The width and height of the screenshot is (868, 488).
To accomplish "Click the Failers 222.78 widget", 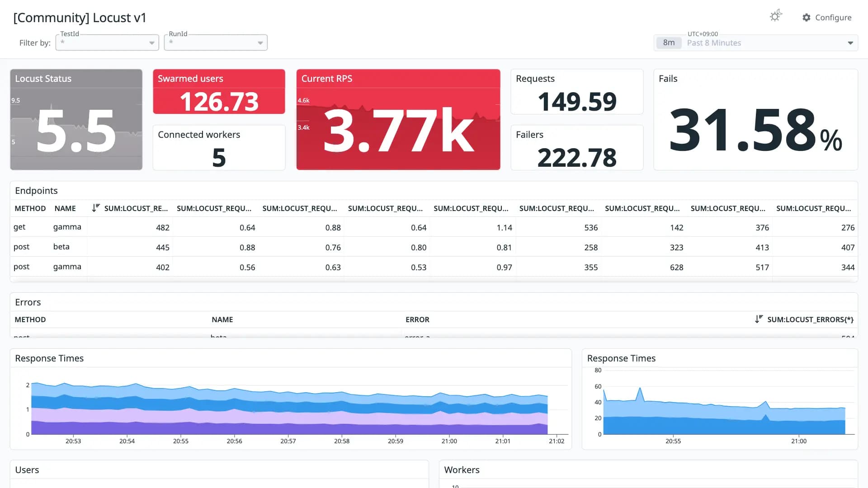I will [577, 148].
